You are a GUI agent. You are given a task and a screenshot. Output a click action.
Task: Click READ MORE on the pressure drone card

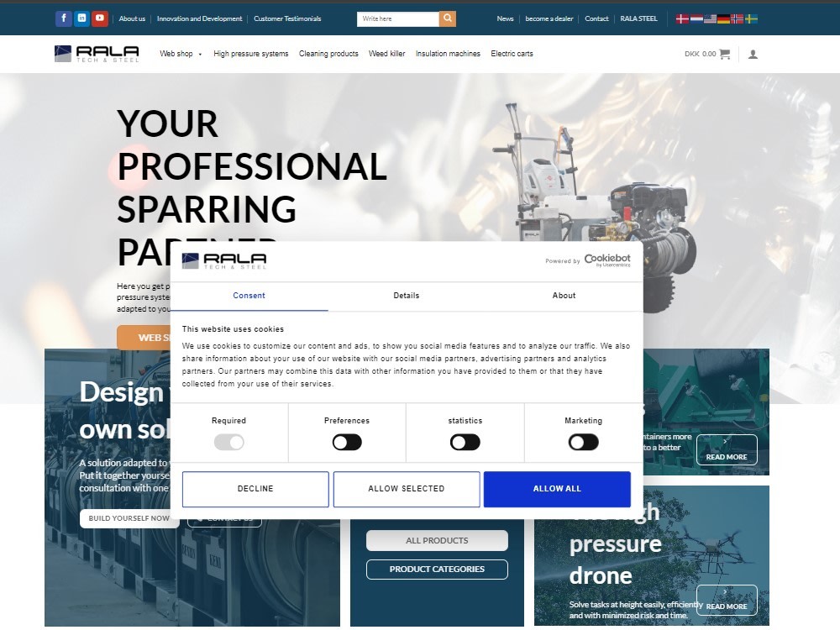point(727,600)
